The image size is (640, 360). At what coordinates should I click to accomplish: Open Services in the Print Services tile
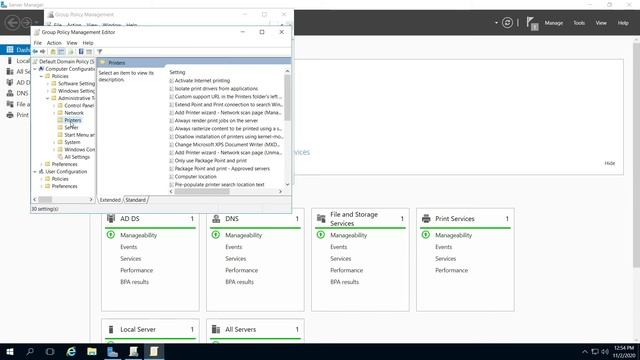(445, 259)
